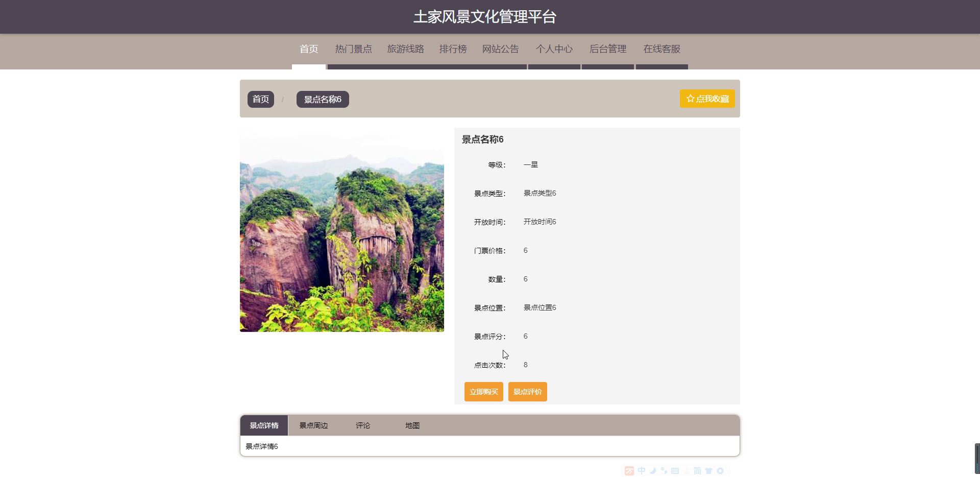980x477 pixels.
Task: Click the 首页 breadcrumb link
Action: coord(261,99)
